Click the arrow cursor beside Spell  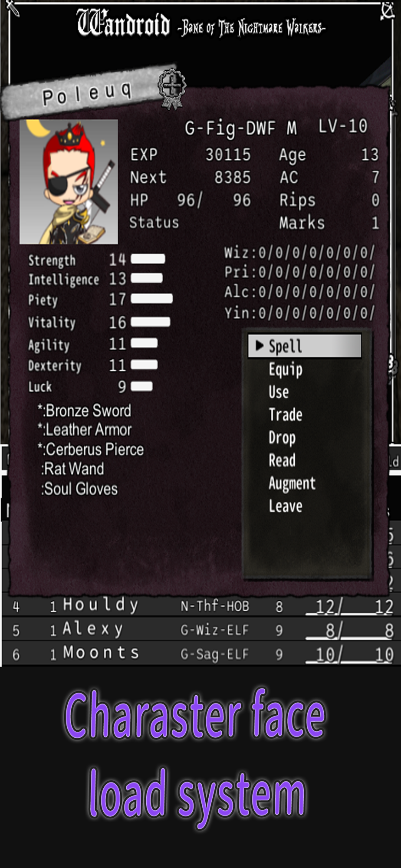pyautogui.click(x=260, y=345)
